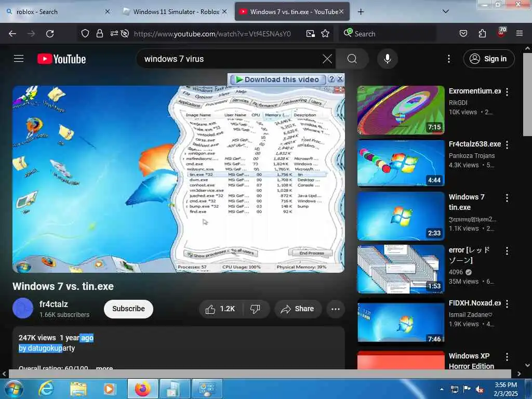This screenshot has width=532, height=399.
Task: Sign in to YouTube
Action: coord(489,59)
